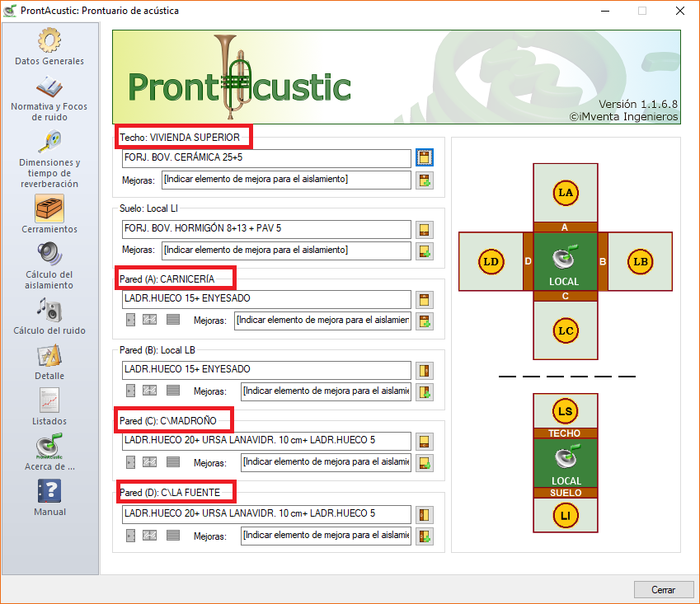
Task: Click the Pared (A) Mejoras field
Action: click(322, 321)
